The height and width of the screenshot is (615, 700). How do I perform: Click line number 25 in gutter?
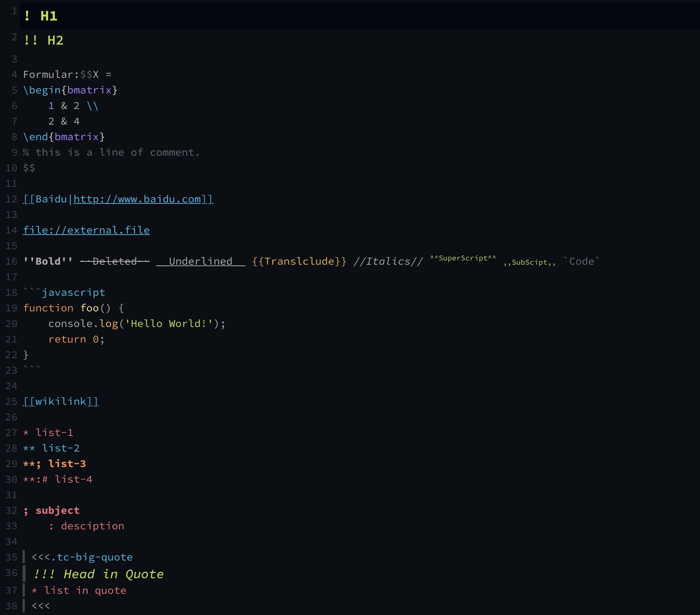pyautogui.click(x=11, y=402)
